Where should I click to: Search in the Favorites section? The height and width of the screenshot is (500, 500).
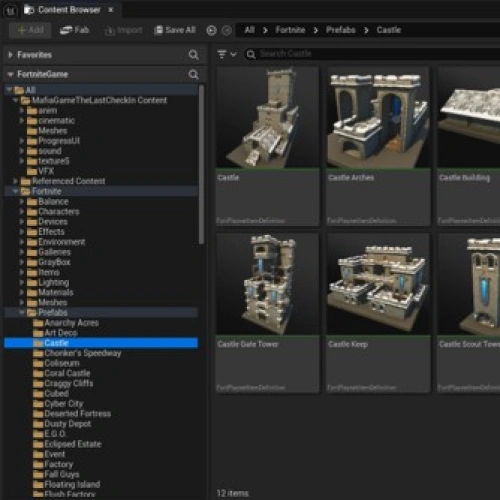193,55
